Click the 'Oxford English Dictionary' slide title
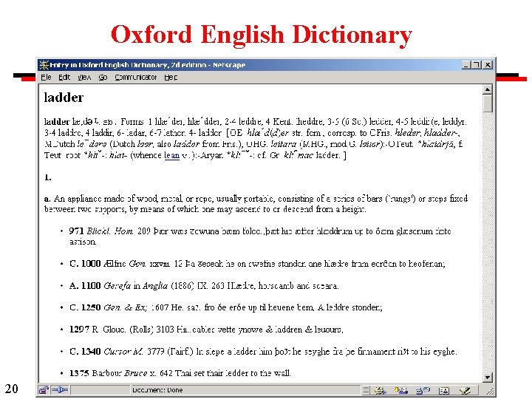 point(262,35)
